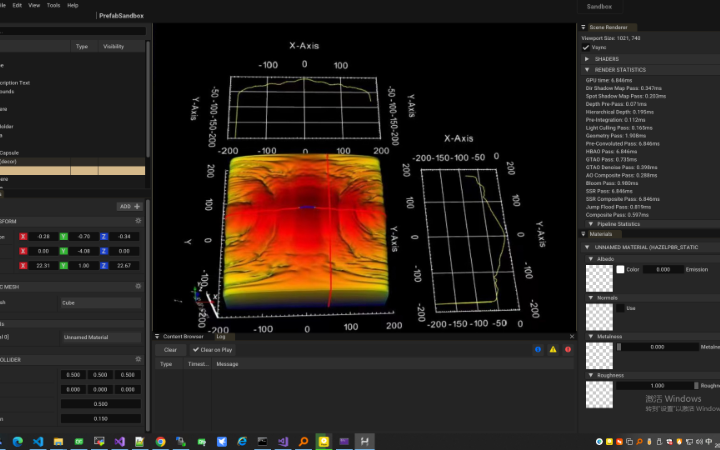Click the Clear log button
Screen dimensions: 720x450
(170, 350)
